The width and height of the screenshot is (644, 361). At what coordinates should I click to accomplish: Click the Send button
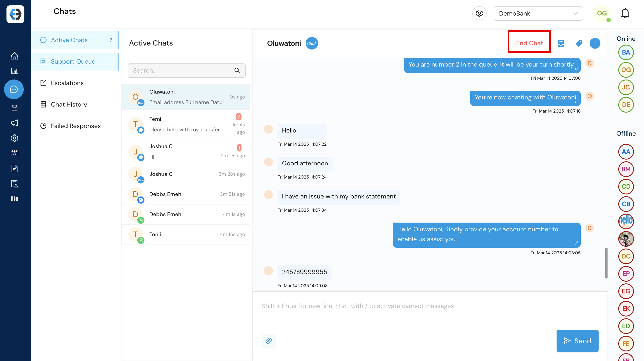tap(577, 341)
